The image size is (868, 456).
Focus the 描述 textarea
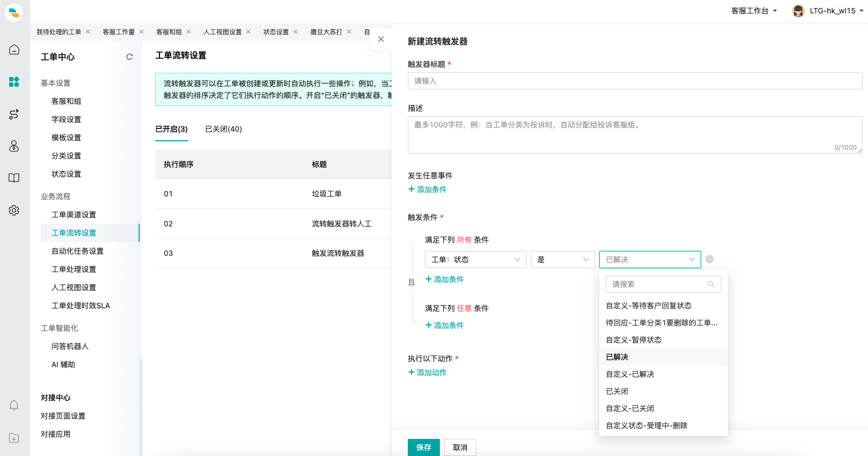tap(635, 135)
